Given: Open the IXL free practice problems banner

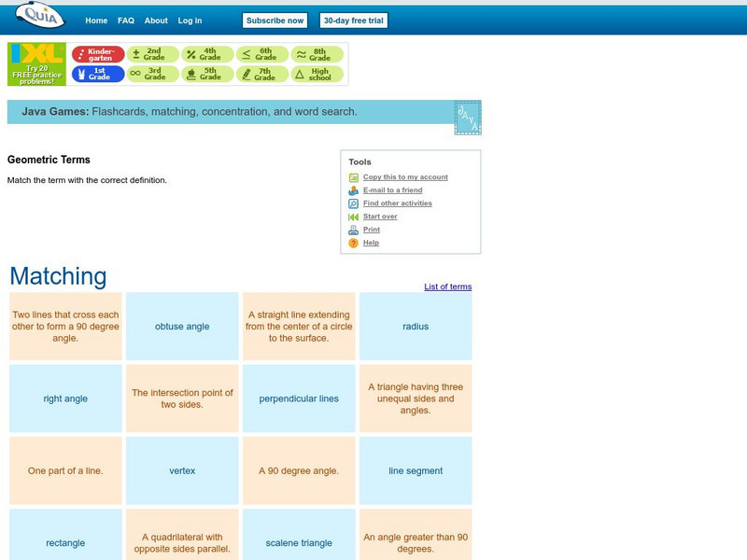Looking at the screenshot, I should [x=36, y=64].
